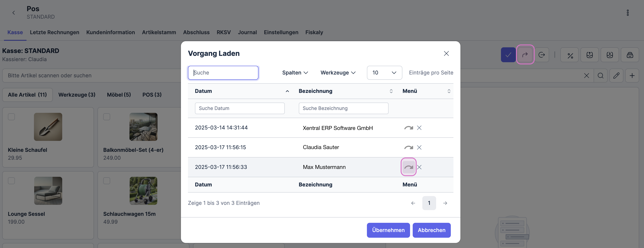Screen dimensions: 644x248
Task: Tick the Lounge Sessel checkbox
Action: 11,181
